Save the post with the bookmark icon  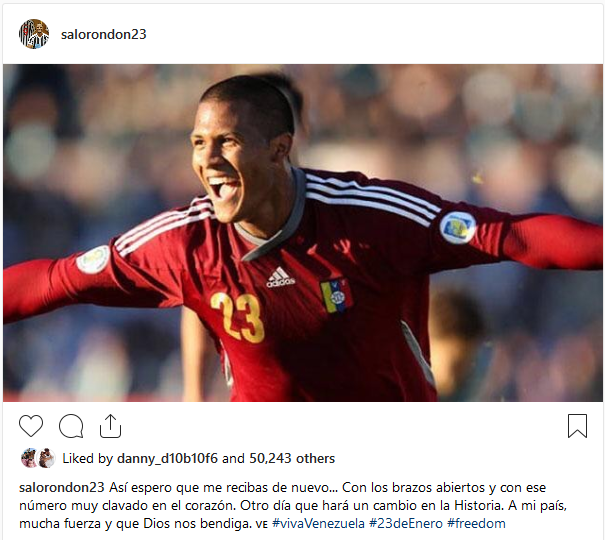click(577, 426)
